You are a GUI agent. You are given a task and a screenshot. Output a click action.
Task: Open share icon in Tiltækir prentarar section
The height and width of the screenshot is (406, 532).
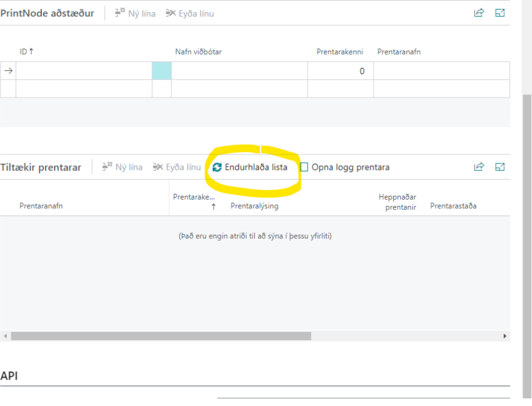pyautogui.click(x=479, y=167)
